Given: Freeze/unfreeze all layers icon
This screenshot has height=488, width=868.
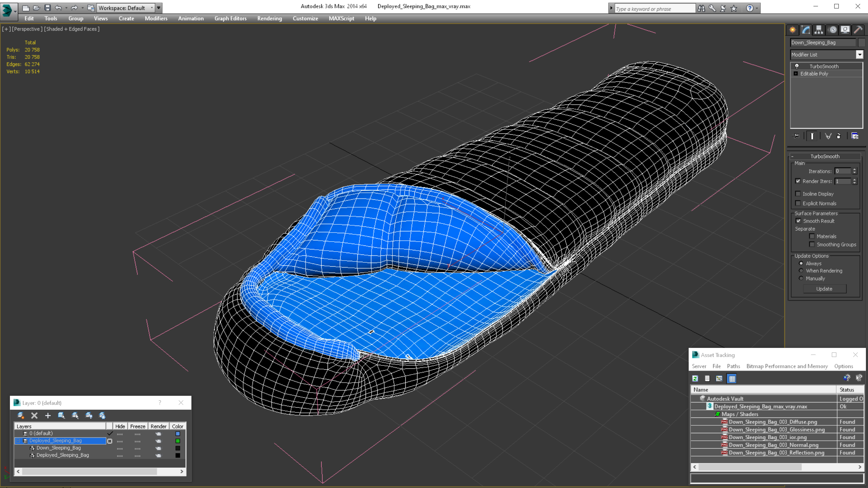Looking at the screenshot, I should [102, 416].
